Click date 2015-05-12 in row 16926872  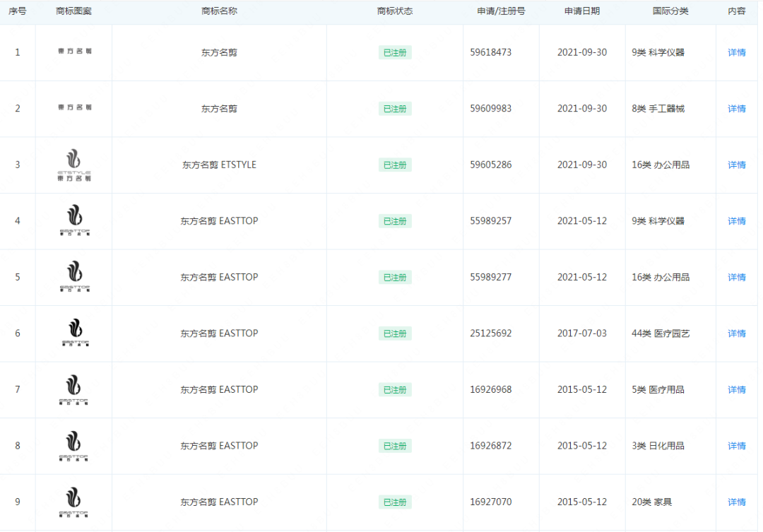[582, 446]
